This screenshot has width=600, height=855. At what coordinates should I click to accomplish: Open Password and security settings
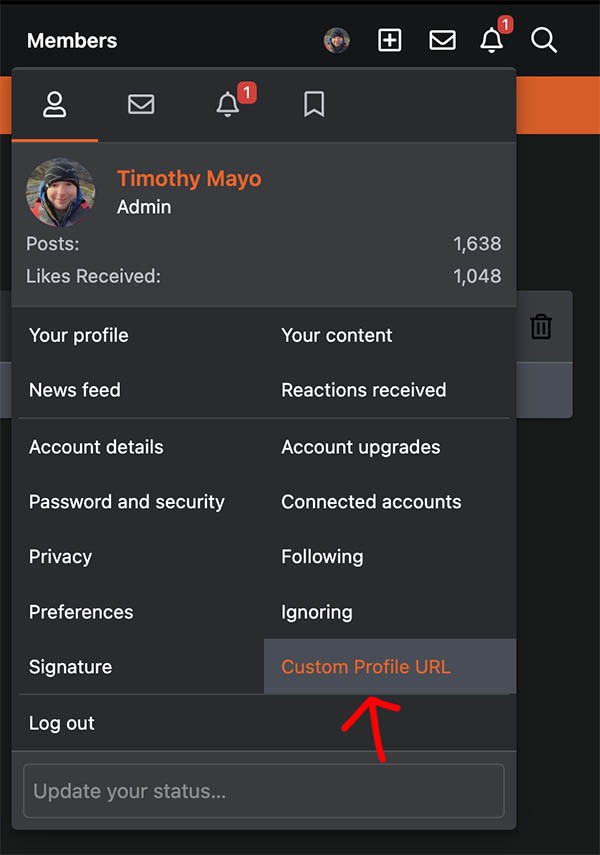point(127,502)
